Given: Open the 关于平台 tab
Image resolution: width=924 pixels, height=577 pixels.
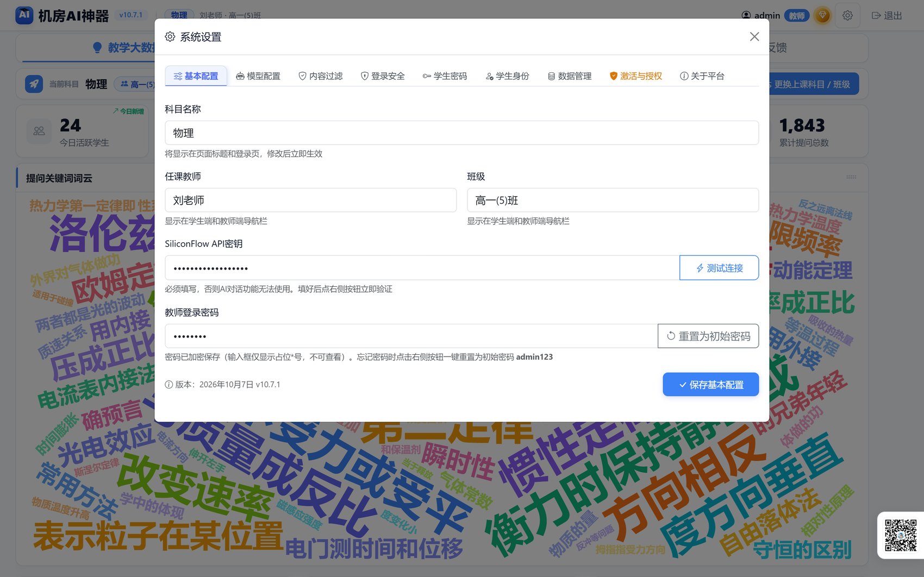Looking at the screenshot, I should click(x=702, y=76).
